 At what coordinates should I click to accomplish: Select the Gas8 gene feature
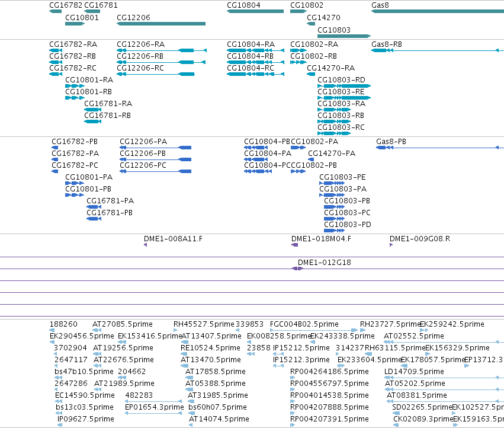click(438, 11)
